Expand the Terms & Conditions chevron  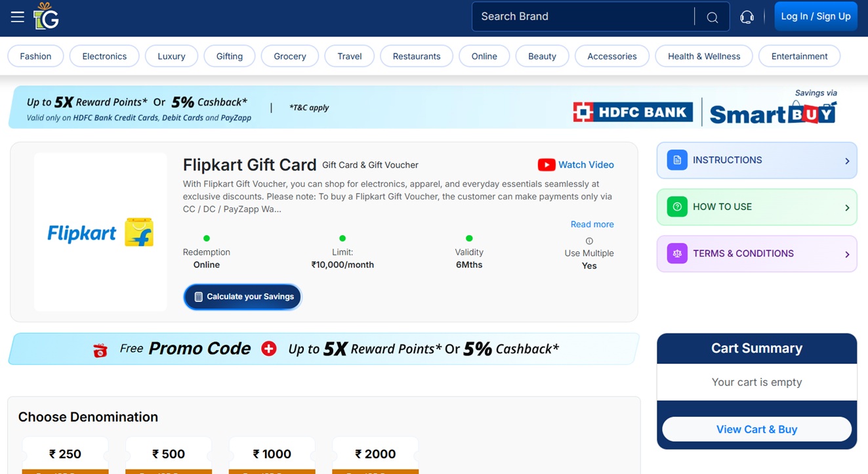[847, 254]
